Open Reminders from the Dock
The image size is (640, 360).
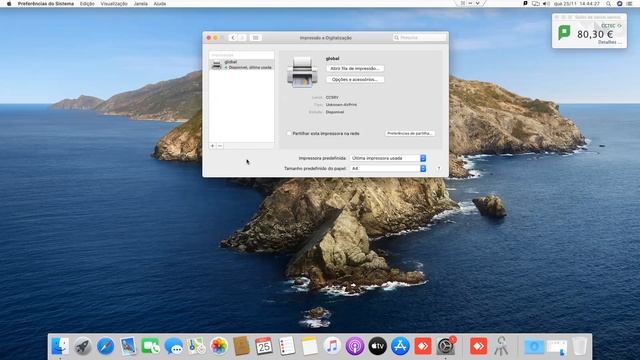[x=287, y=346]
